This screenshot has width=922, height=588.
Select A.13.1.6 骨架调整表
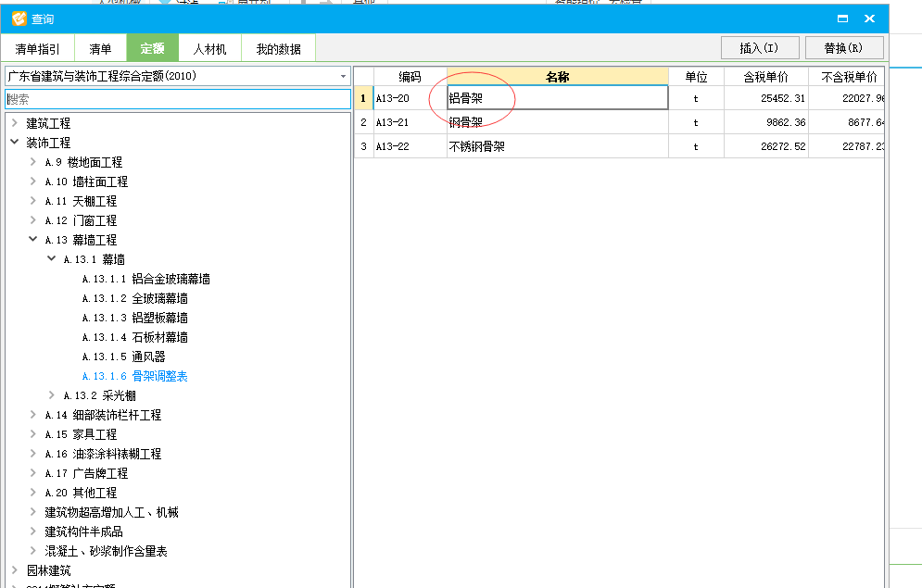134,376
